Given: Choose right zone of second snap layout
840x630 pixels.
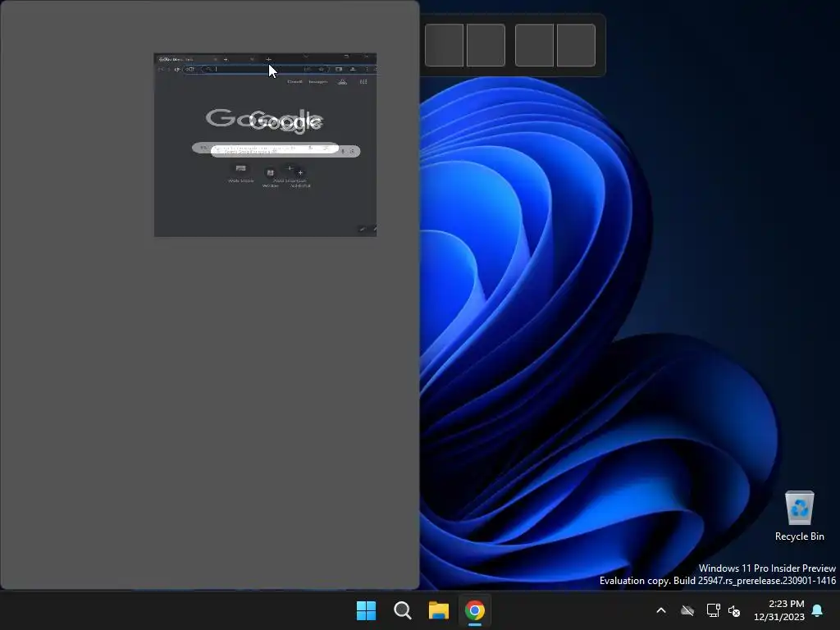Looking at the screenshot, I should pos(577,45).
